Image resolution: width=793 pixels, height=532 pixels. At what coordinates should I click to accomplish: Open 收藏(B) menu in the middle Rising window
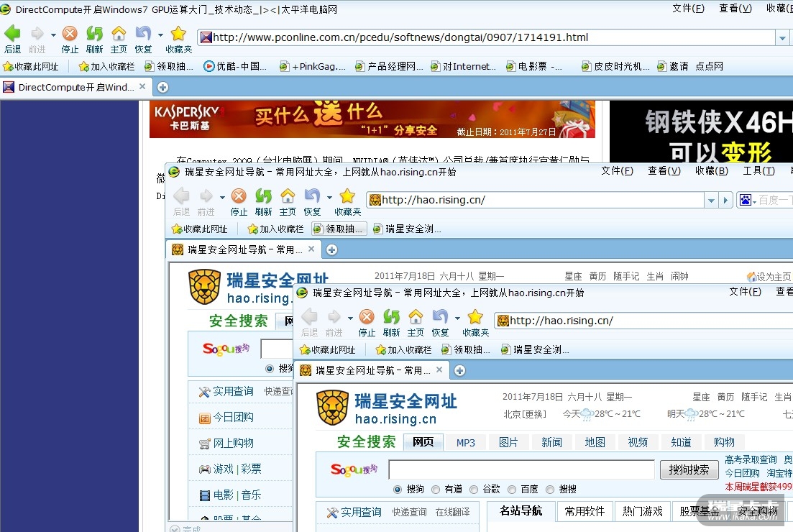(711, 171)
